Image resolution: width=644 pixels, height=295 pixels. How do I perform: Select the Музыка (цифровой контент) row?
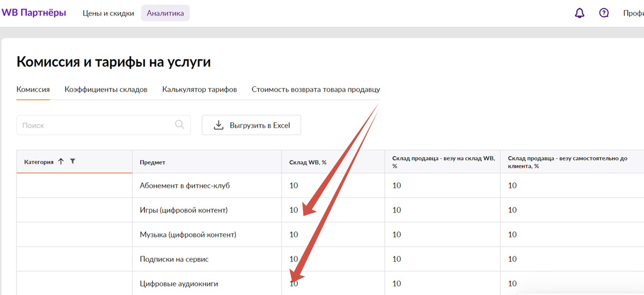pos(330,234)
